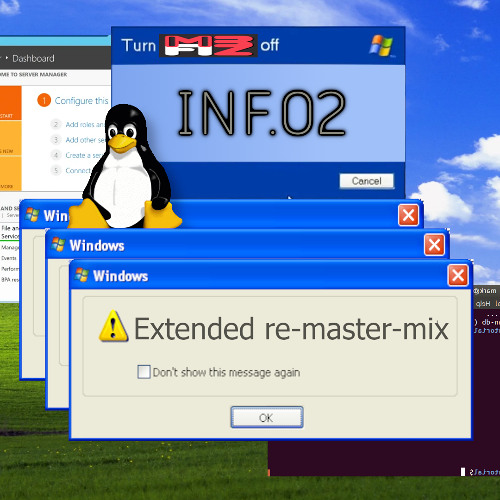Click the red logo in the Turn off title

tap(208, 45)
